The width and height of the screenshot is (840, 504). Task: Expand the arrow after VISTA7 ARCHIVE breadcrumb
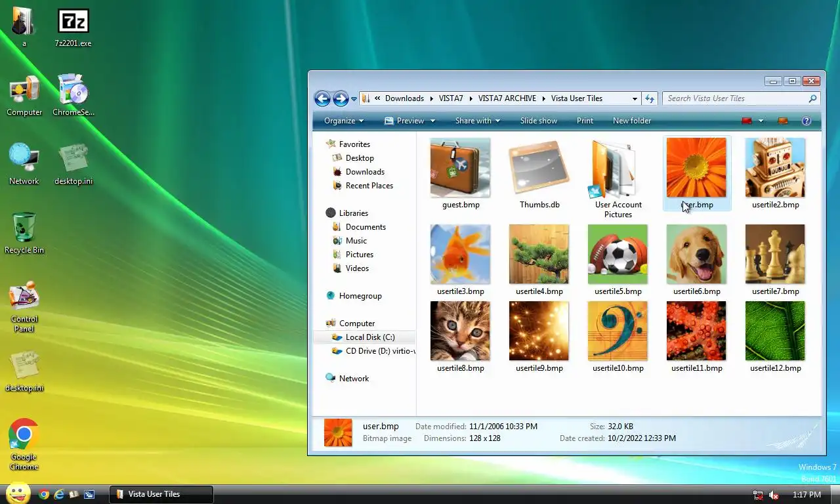point(543,98)
